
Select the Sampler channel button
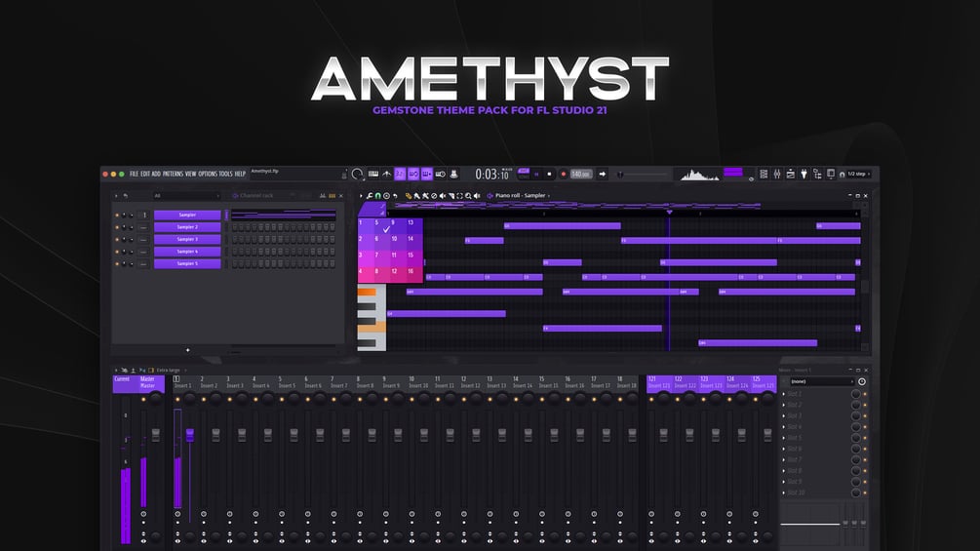tap(187, 215)
